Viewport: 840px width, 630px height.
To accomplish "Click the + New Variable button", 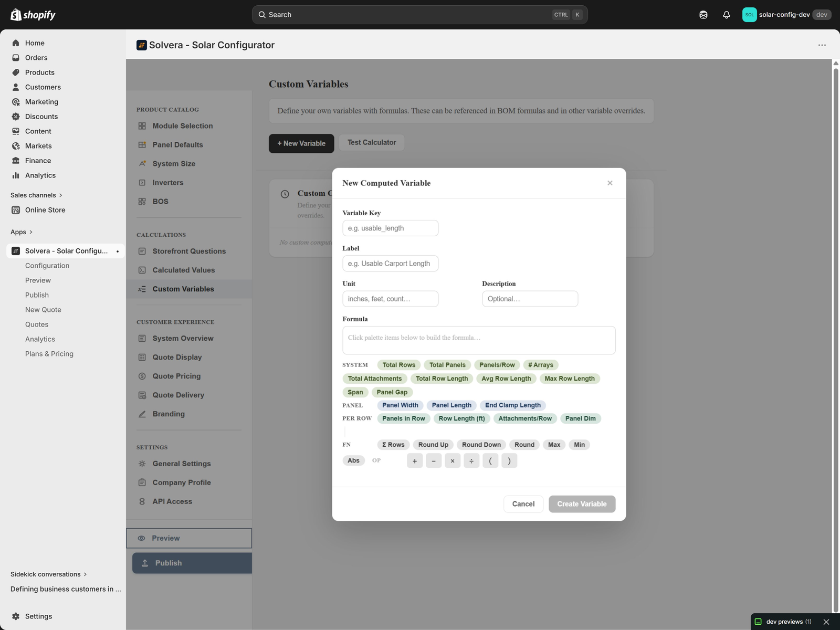I will [x=301, y=143].
